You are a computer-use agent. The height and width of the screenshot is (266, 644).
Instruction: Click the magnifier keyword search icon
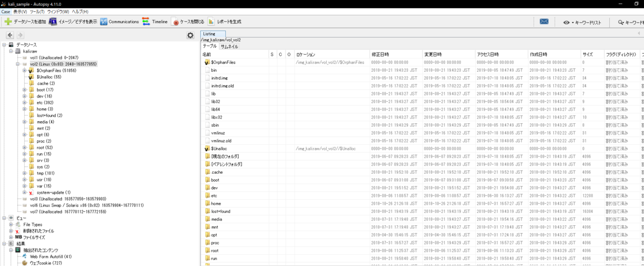(621, 23)
